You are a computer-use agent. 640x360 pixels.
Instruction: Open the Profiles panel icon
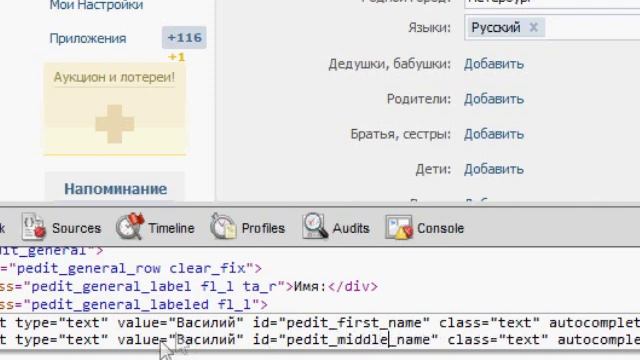pyautogui.click(x=223, y=226)
